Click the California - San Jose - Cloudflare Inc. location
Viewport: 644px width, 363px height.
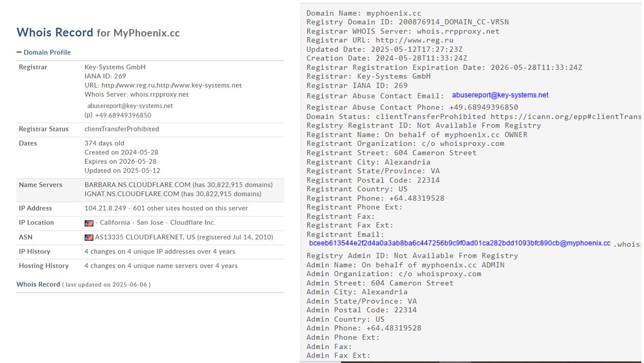click(x=158, y=223)
